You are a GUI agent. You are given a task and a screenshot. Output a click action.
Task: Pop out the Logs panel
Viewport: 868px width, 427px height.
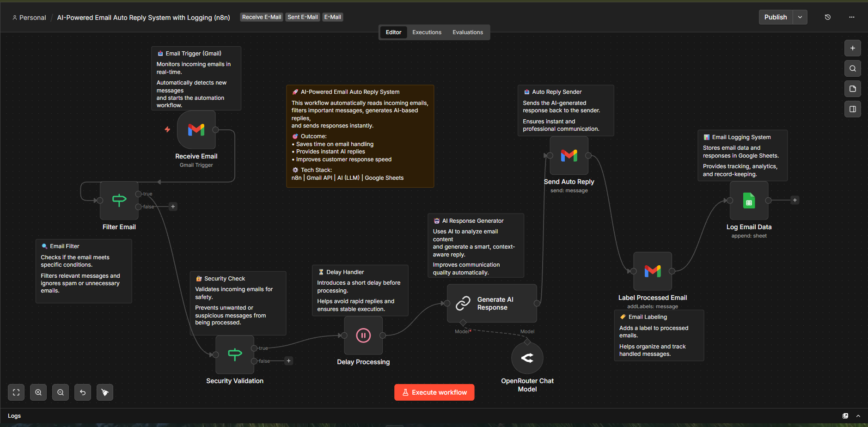845,416
